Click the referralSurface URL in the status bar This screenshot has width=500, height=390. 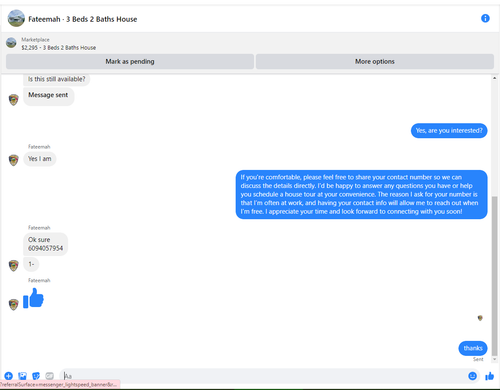59,385
